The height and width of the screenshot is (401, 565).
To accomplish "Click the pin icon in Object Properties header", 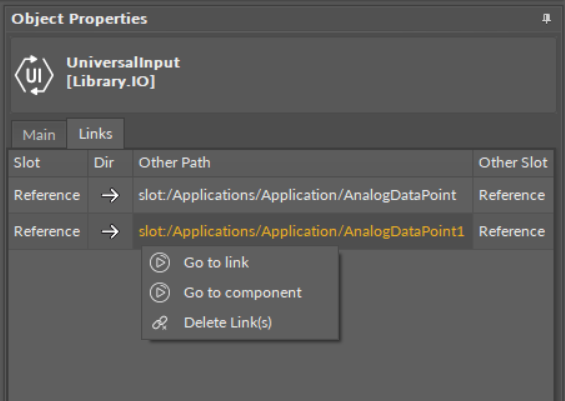I will [546, 19].
